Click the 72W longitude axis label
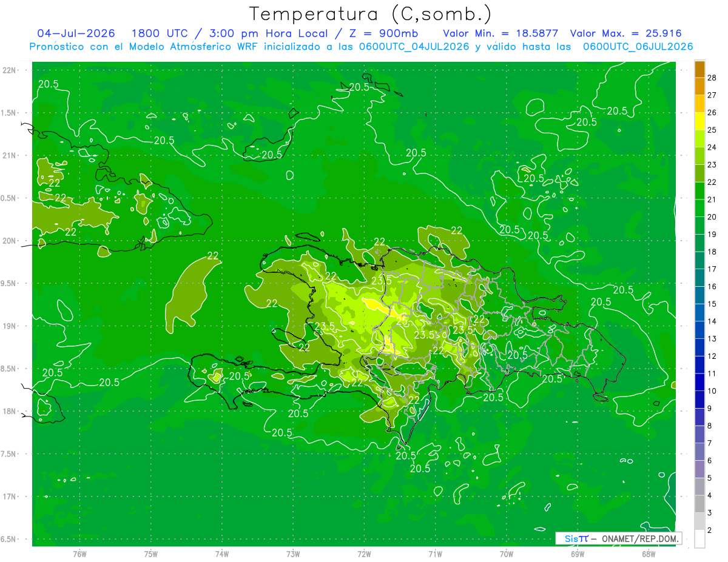 pyautogui.click(x=364, y=554)
